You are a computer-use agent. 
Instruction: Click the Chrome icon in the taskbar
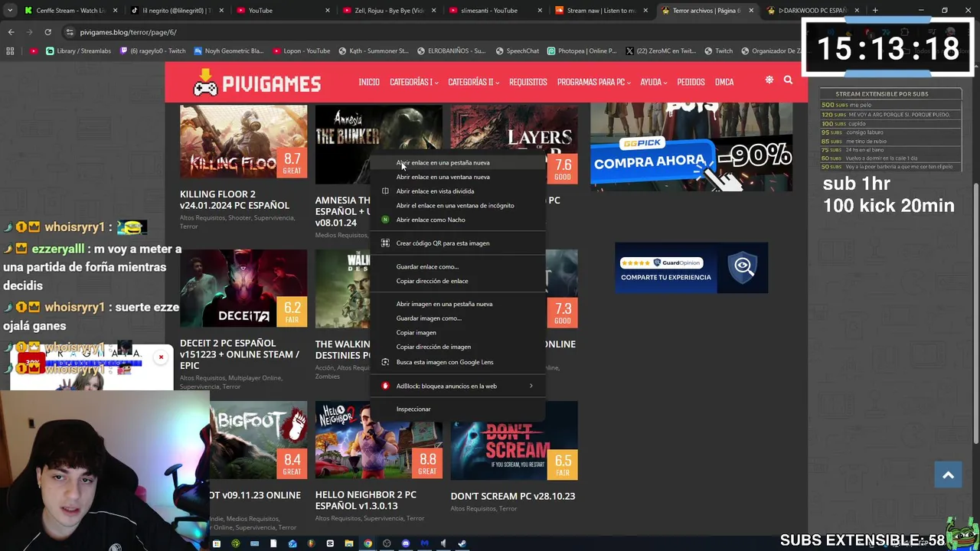coord(367,543)
